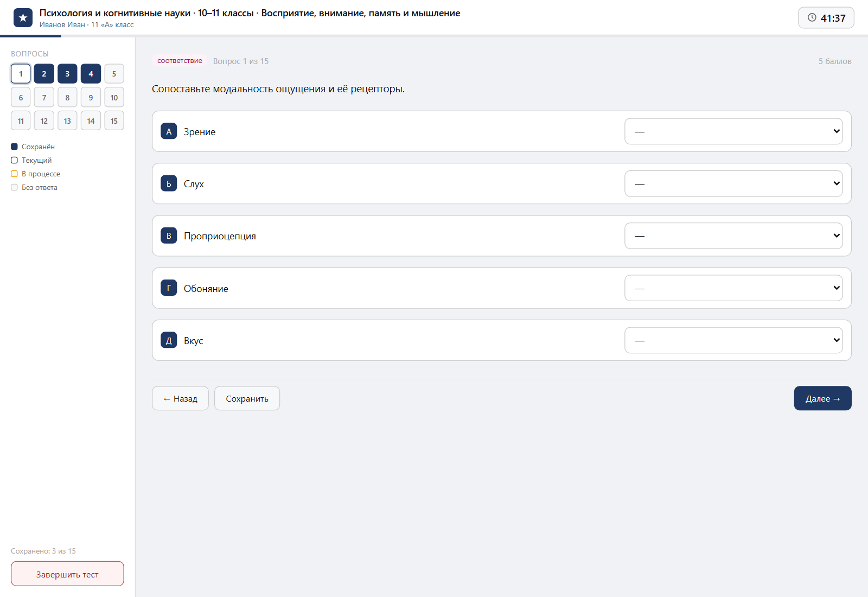Click the Сохранён legend square

pos(14,147)
